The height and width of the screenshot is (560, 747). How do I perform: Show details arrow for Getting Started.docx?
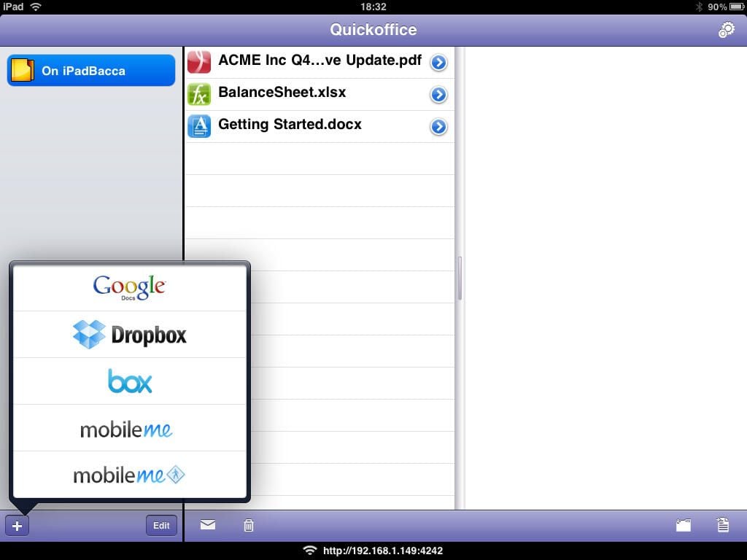click(438, 127)
